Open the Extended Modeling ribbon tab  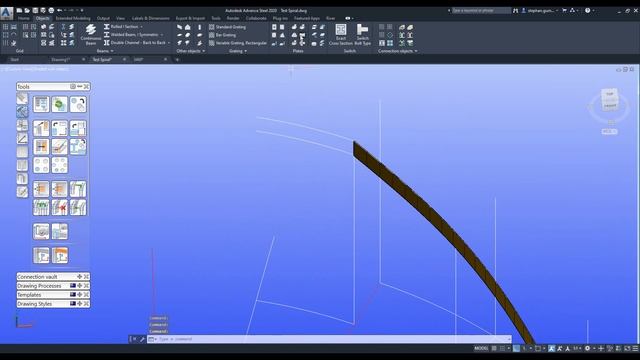(73, 18)
